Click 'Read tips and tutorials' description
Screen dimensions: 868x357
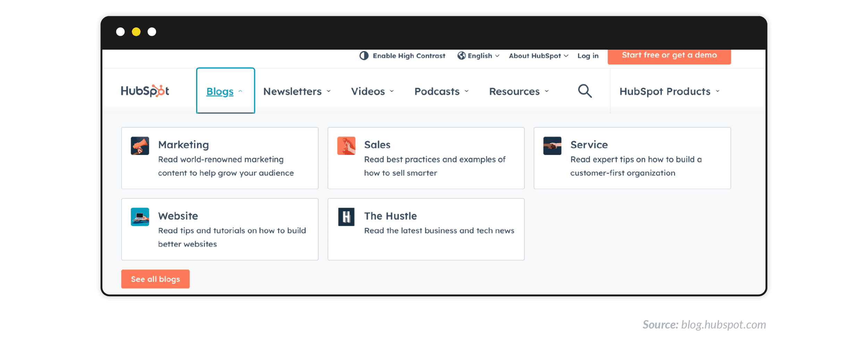point(232,238)
